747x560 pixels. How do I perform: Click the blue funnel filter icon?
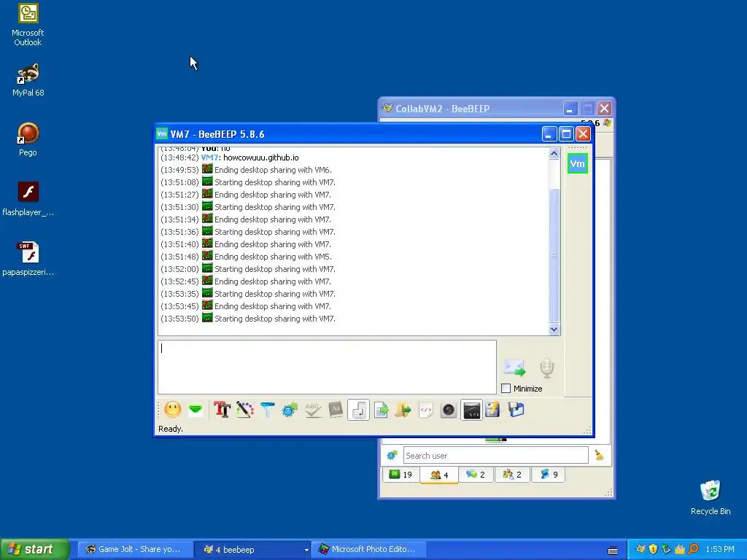click(268, 410)
